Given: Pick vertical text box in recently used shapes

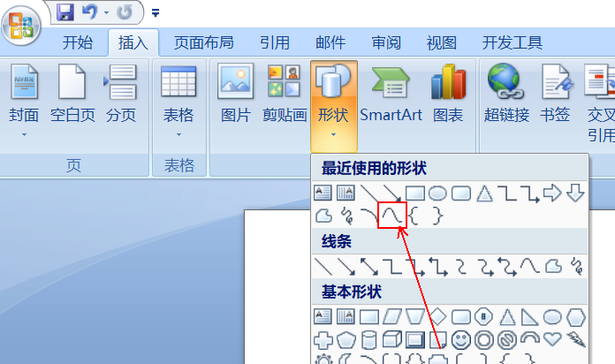Looking at the screenshot, I should 345,193.
